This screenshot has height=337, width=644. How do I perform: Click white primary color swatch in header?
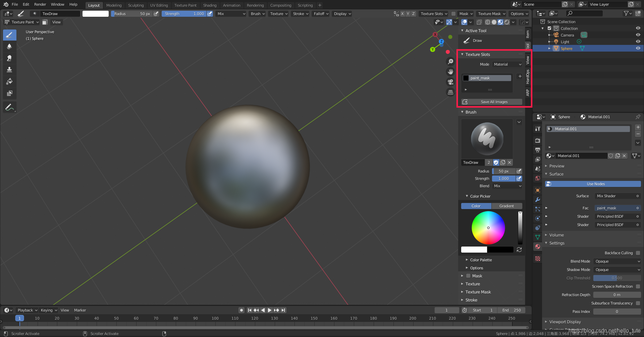(96, 14)
